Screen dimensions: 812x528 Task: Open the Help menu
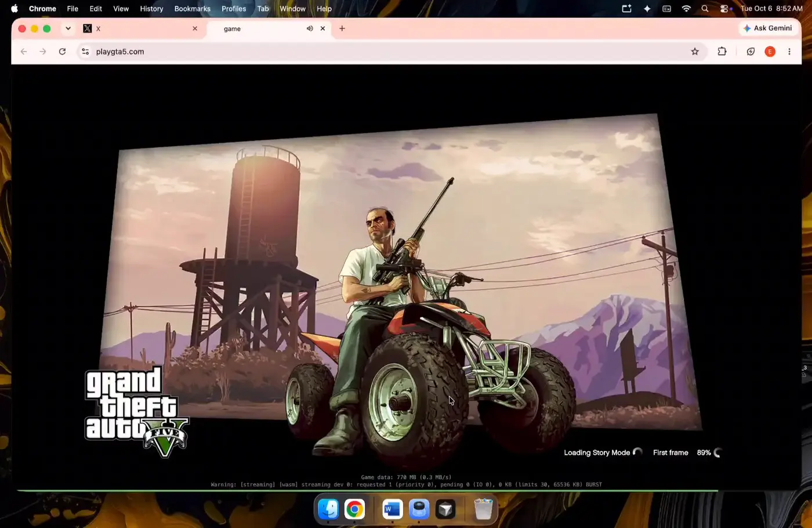324,9
